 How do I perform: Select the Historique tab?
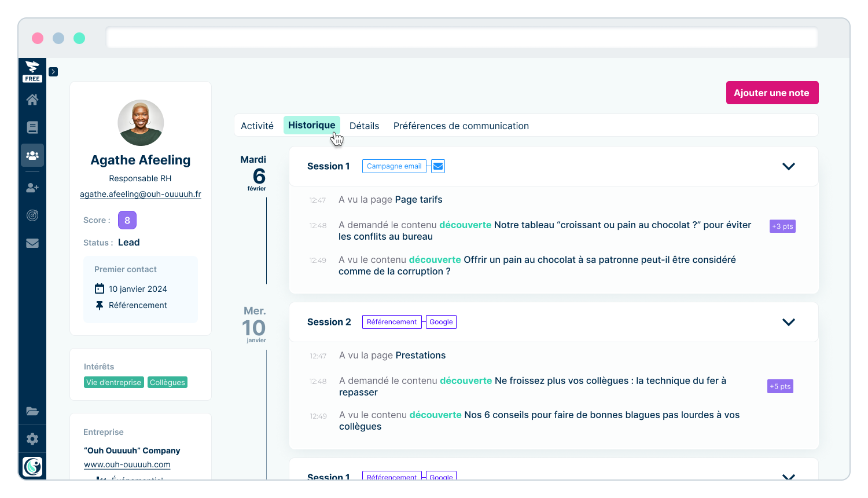(x=311, y=125)
